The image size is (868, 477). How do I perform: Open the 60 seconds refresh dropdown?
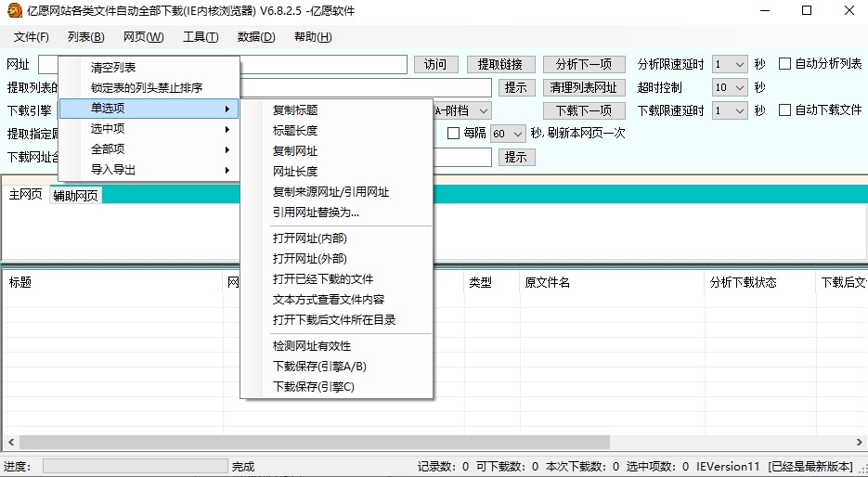coord(508,134)
